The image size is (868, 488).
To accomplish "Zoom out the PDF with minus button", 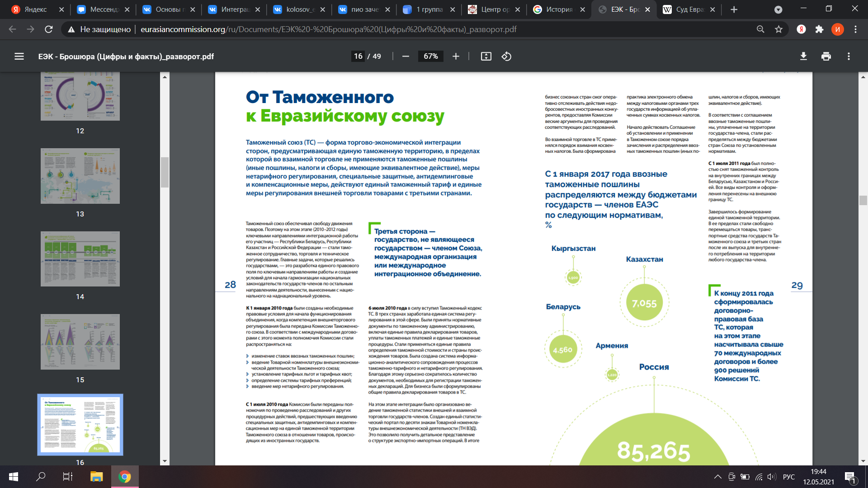I will 406,56.
